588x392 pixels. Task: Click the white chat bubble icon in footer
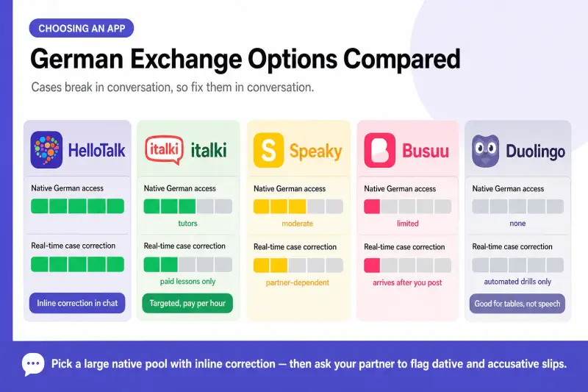(x=33, y=364)
